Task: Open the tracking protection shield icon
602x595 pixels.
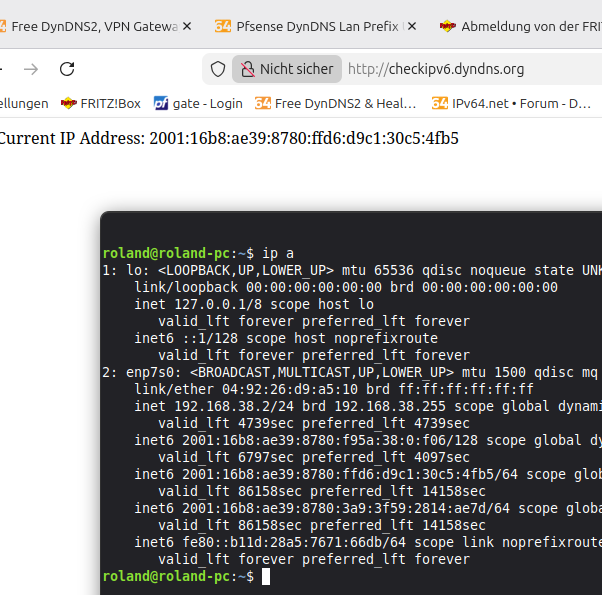Action: click(x=218, y=69)
